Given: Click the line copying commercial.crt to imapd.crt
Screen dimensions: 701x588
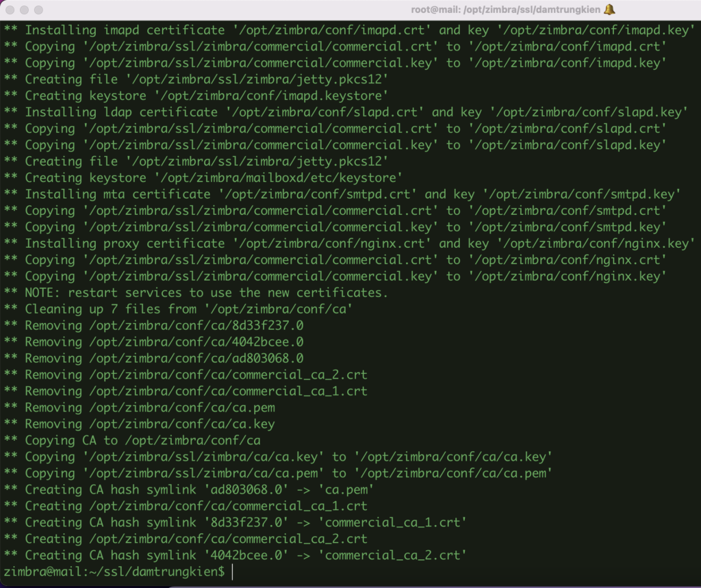Looking at the screenshot, I should tap(335, 47).
